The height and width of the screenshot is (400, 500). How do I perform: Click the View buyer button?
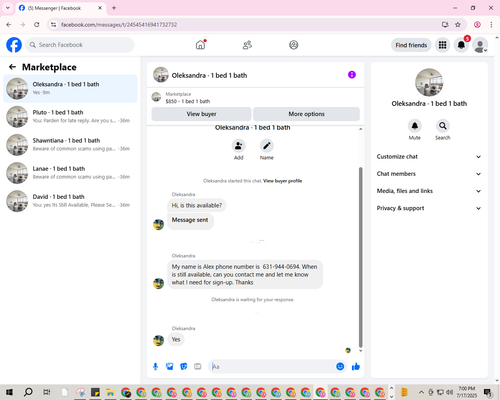[x=201, y=114]
